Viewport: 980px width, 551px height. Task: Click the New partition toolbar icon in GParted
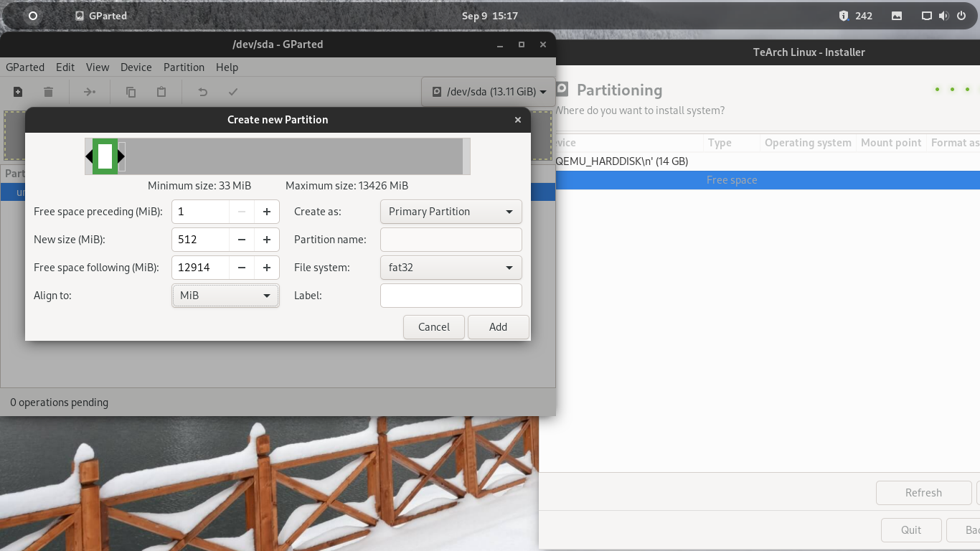(18, 92)
